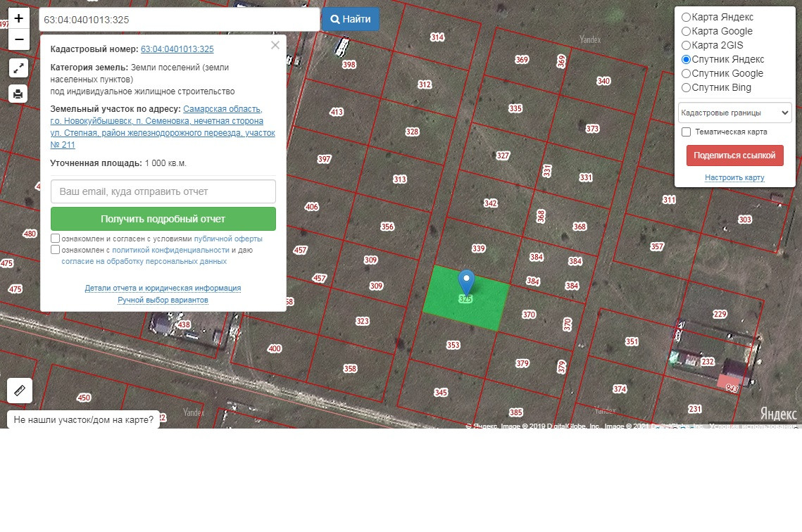Screen dimensions: 802x532
Task: Close the cadastral info popup
Action: tap(275, 46)
